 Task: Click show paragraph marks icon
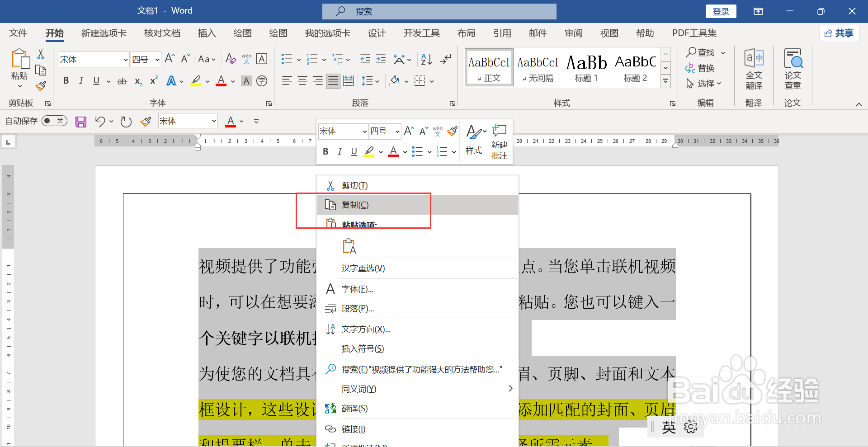click(x=446, y=59)
